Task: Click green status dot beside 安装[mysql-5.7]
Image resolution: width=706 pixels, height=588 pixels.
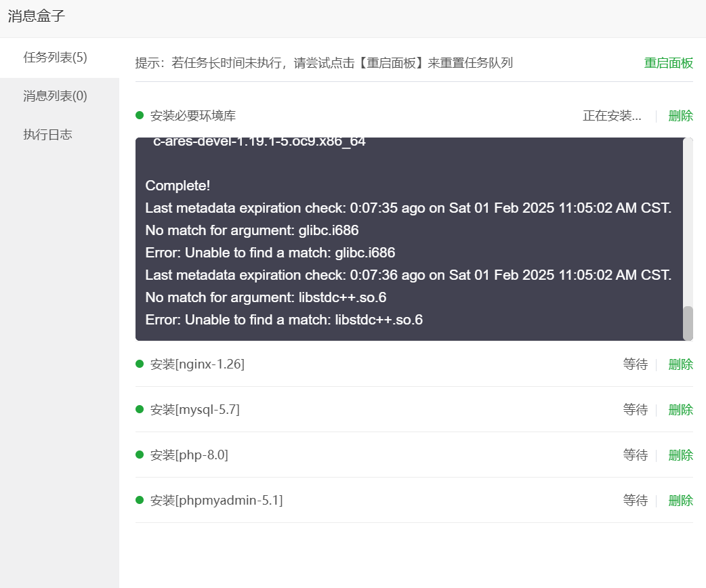Action: pos(140,409)
